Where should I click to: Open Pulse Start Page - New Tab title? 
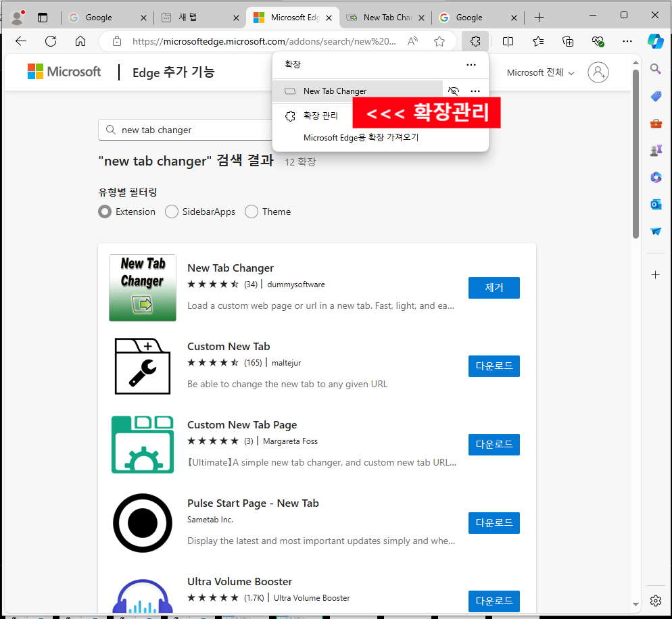253,503
